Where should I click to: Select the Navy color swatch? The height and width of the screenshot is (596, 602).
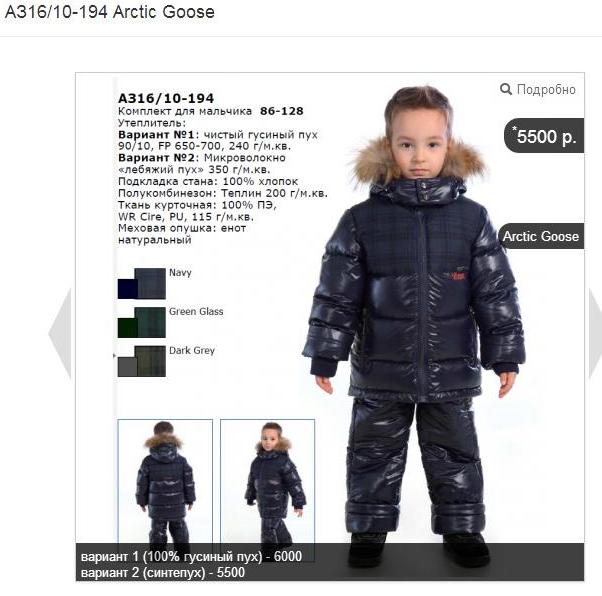click(x=142, y=283)
